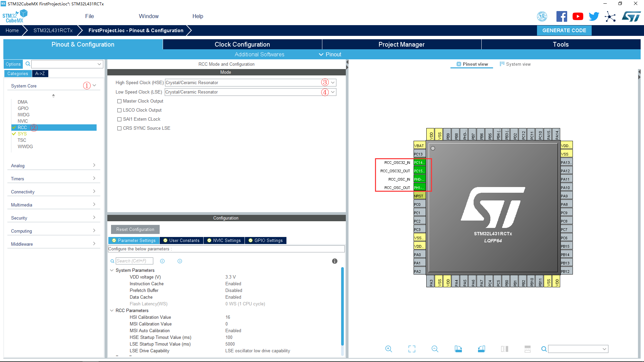The height and width of the screenshot is (362, 644).
Task: Enable the LSCO Clock Output option
Action: point(119,110)
